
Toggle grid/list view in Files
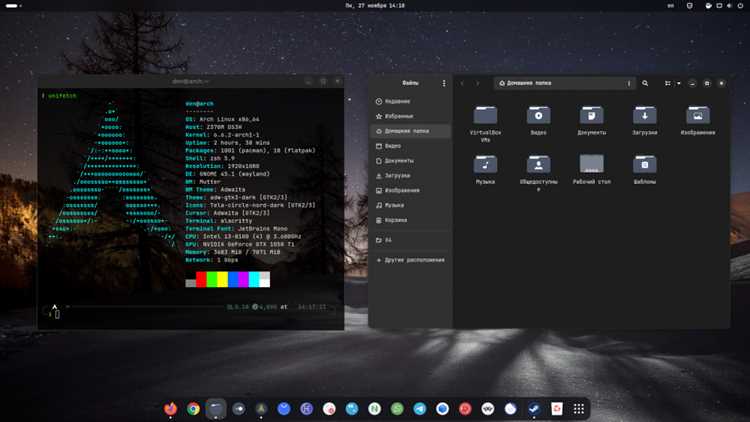[x=668, y=83]
